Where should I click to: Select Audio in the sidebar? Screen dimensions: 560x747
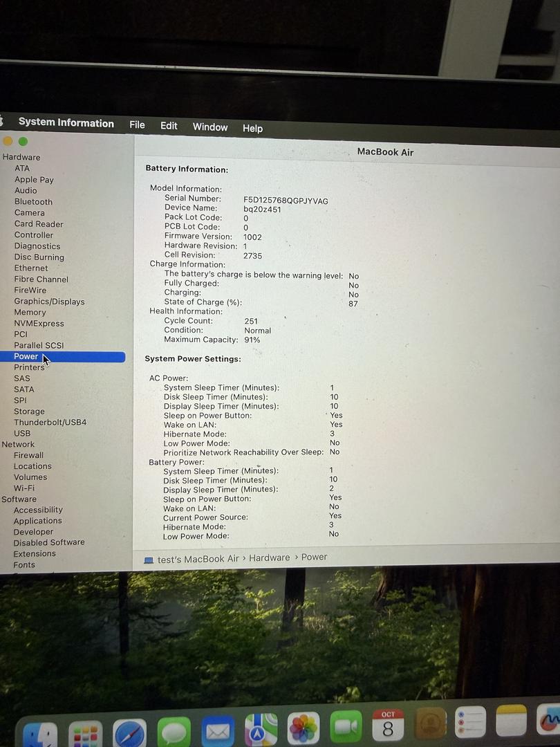point(26,191)
